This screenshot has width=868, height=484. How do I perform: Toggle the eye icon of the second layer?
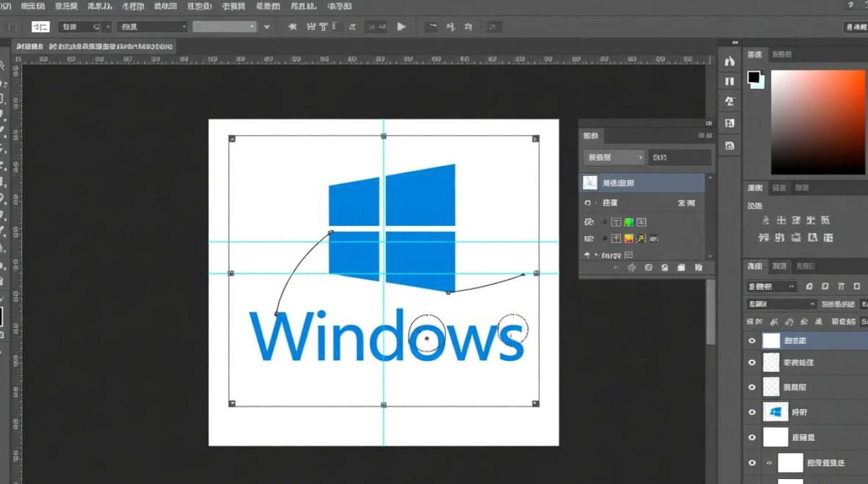[x=752, y=363]
